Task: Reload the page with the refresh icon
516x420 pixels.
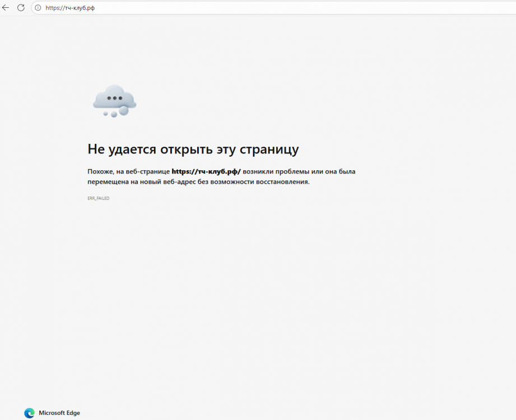Action: [x=21, y=8]
